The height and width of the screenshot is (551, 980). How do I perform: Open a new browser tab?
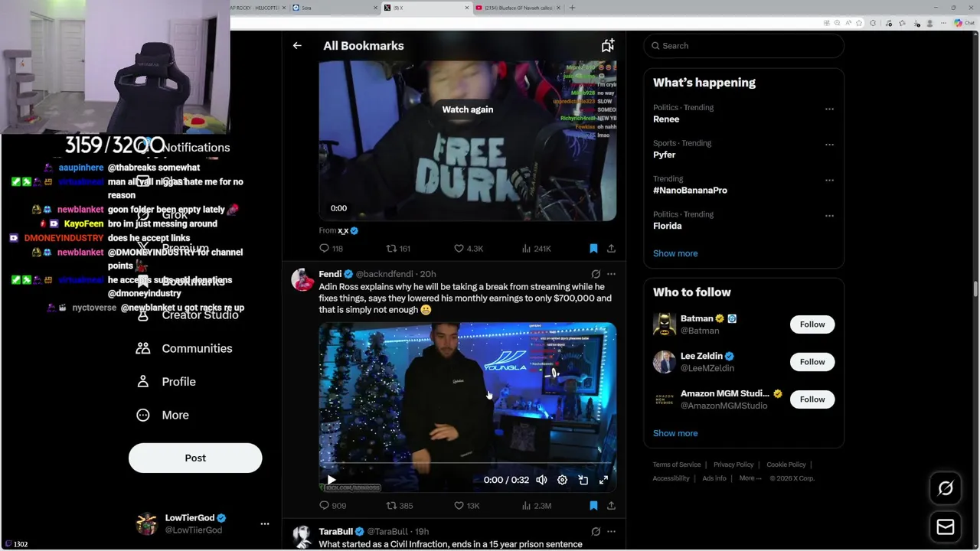[x=572, y=8]
